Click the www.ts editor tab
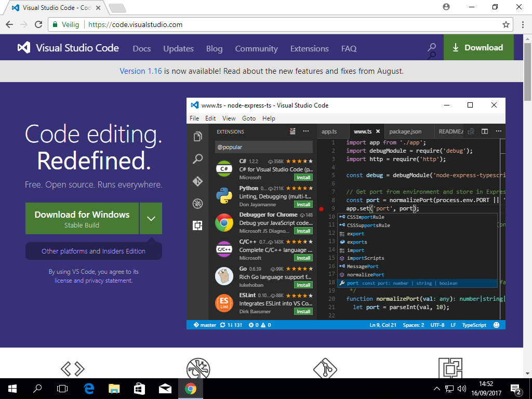Screen dimensions: 532x399 pyautogui.click(x=366, y=131)
